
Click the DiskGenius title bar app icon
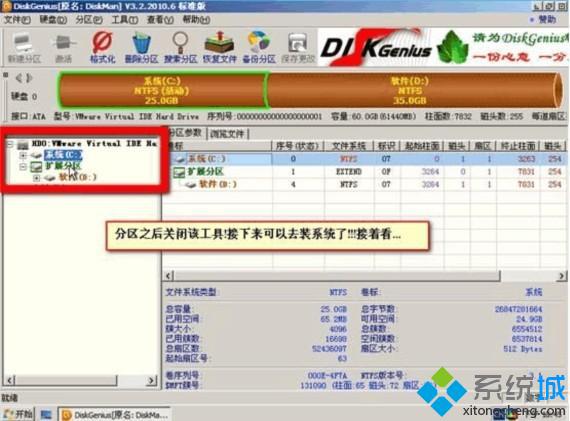6,6
